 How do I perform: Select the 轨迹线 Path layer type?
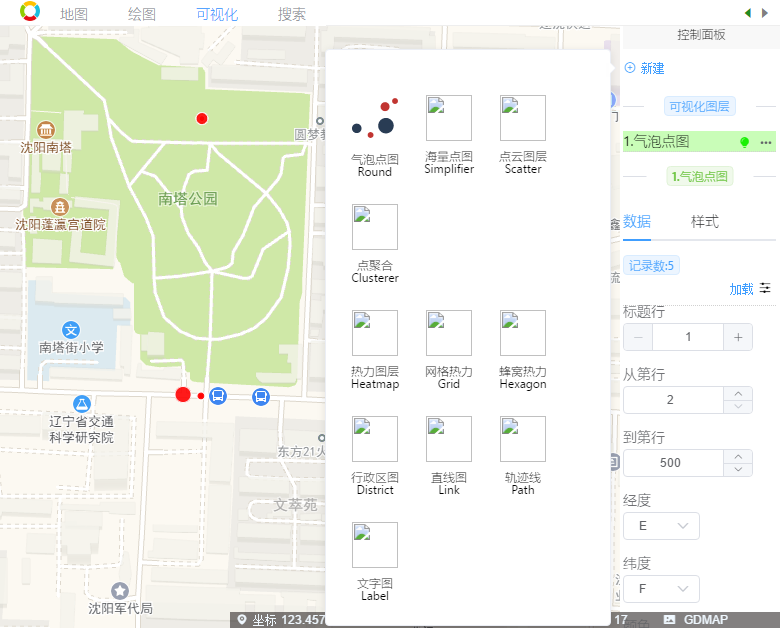tap(523, 456)
